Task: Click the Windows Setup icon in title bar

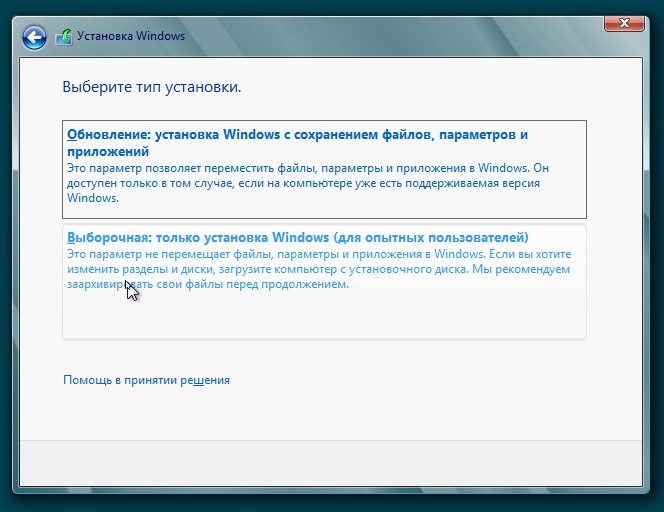Action: tap(65, 37)
